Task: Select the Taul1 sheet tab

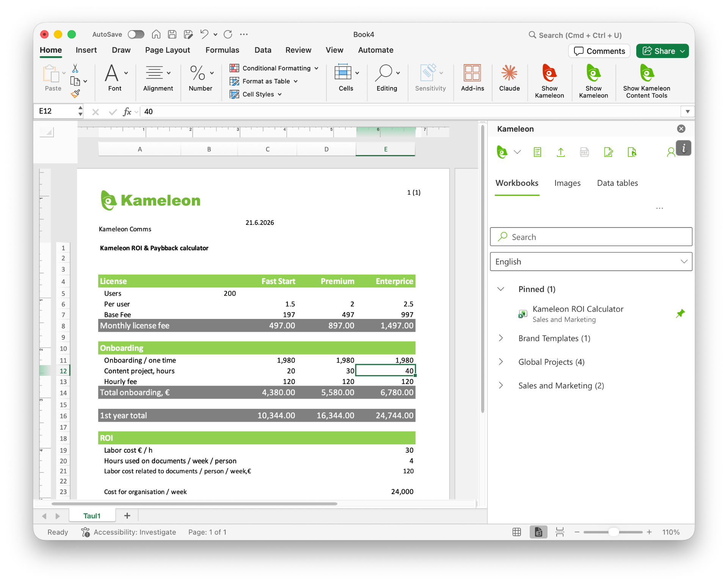Action: [92, 516]
